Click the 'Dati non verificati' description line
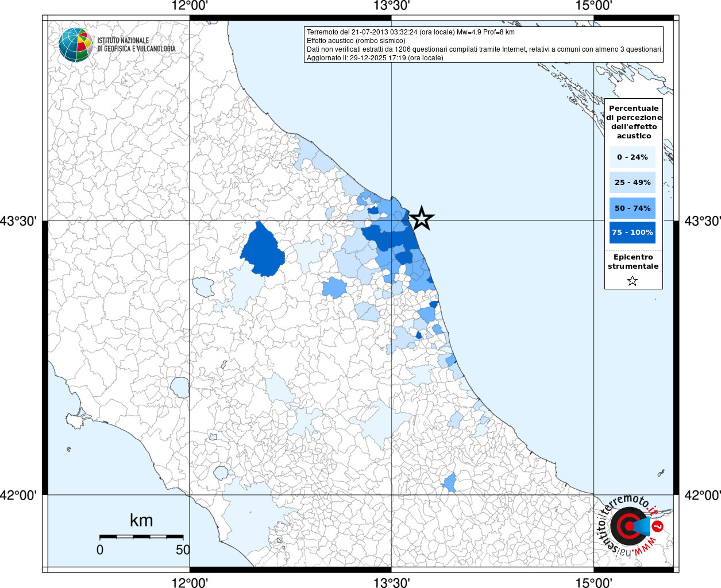The image size is (721, 588). click(x=484, y=49)
